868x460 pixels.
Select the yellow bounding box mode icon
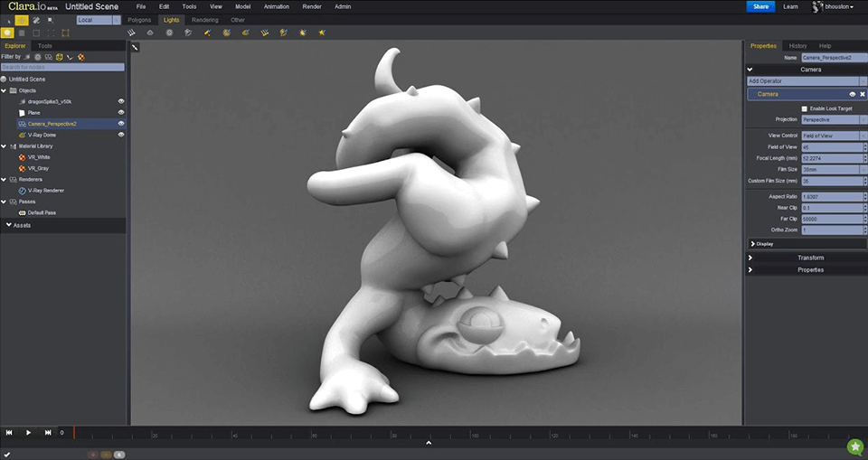[65, 33]
